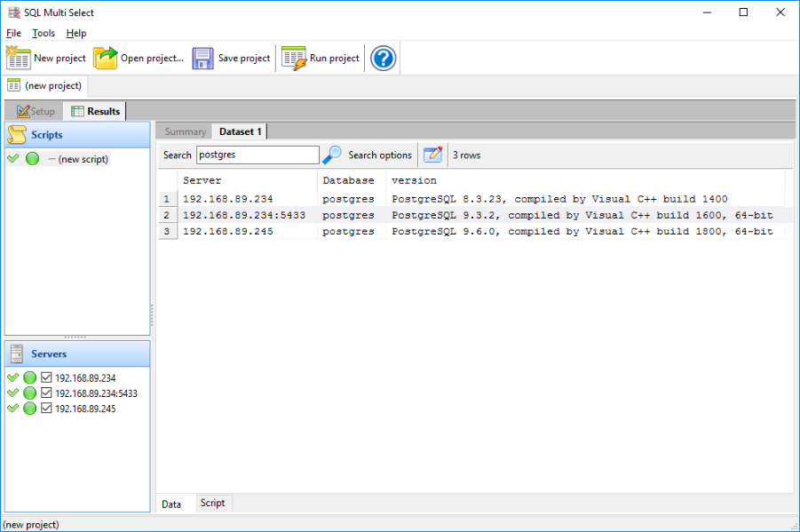
Task: Click the Search text field containing postgres
Action: click(x=257, y=155)
